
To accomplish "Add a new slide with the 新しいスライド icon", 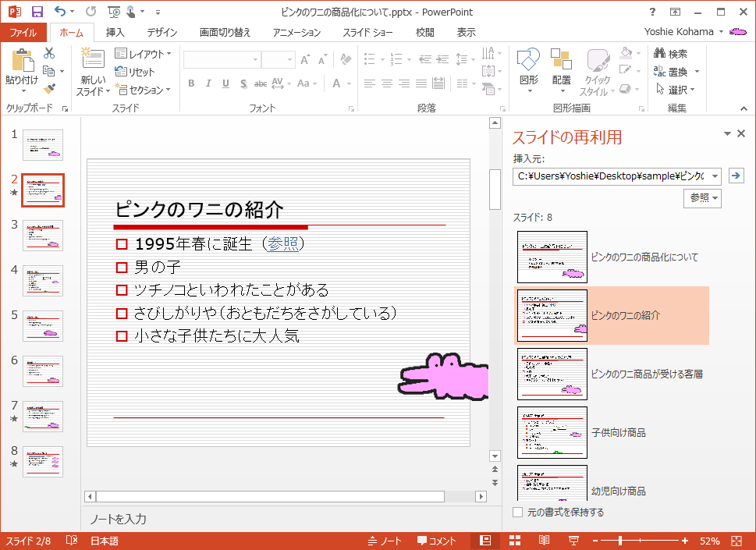I will pos(93,59).
